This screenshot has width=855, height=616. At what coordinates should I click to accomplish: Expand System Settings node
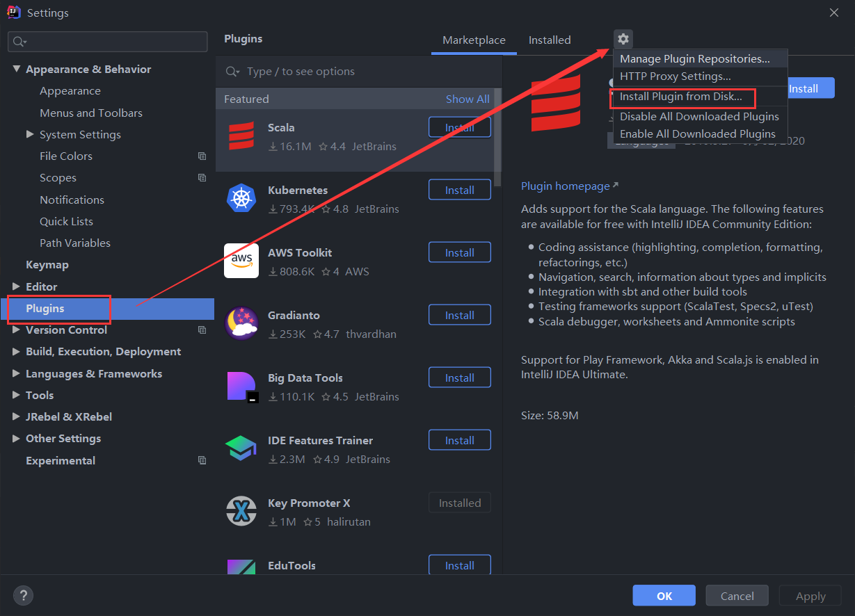point(30,134)
